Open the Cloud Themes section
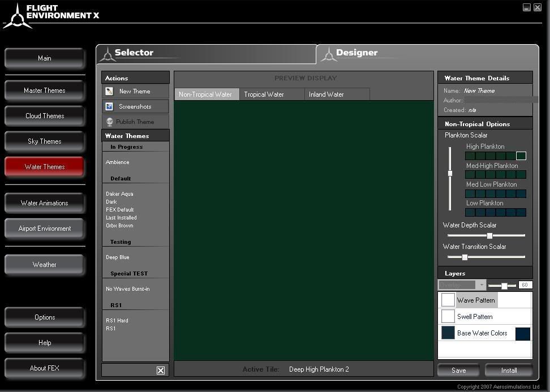Viewport: 550px width, 392px height. point(45,116)
